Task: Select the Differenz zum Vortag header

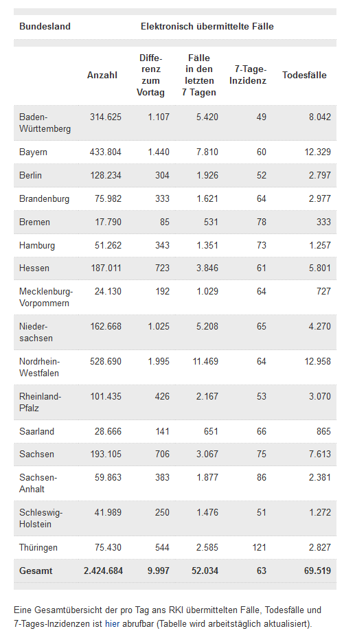Action: click(150, 75)
